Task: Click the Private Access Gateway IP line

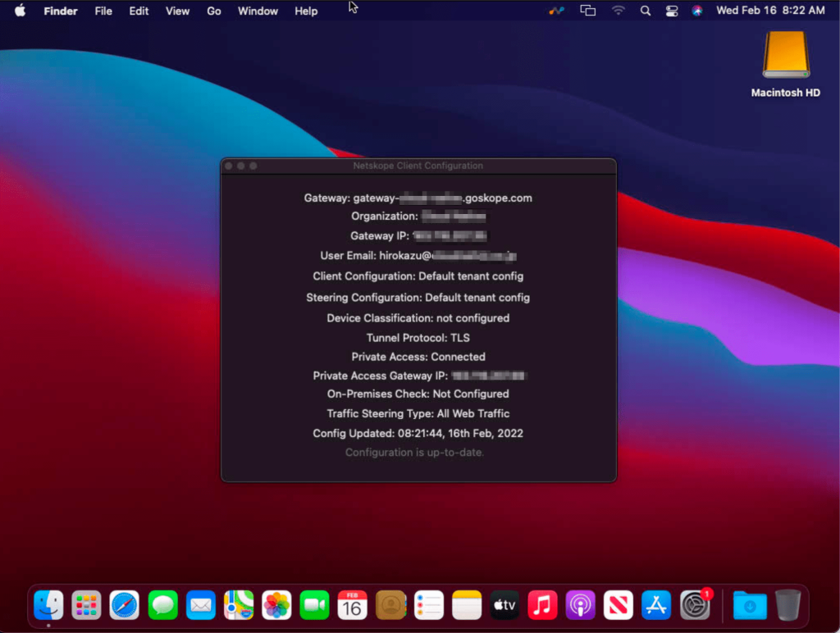Action: 420,376
